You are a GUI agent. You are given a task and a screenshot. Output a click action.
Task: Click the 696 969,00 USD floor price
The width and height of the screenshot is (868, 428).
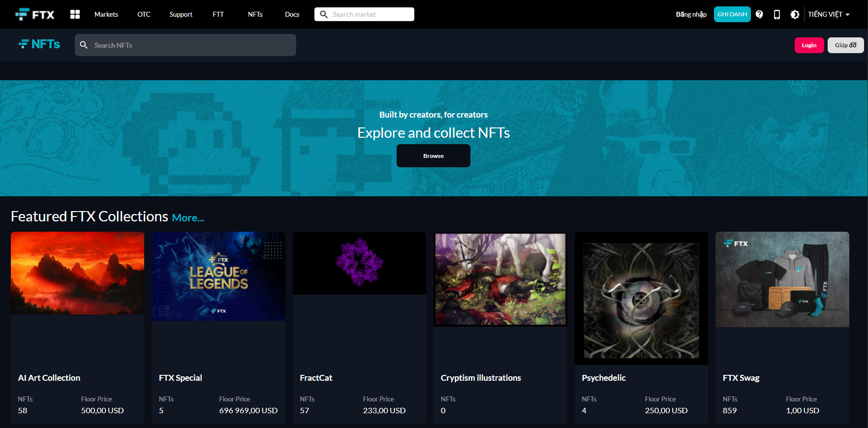[x=248, y=410]
